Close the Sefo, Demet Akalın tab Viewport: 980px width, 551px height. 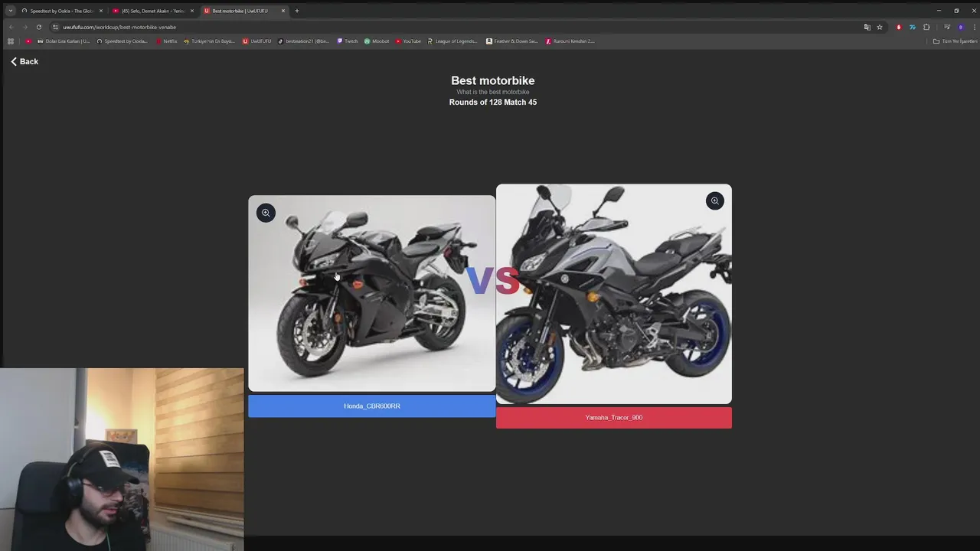[191, 11]
